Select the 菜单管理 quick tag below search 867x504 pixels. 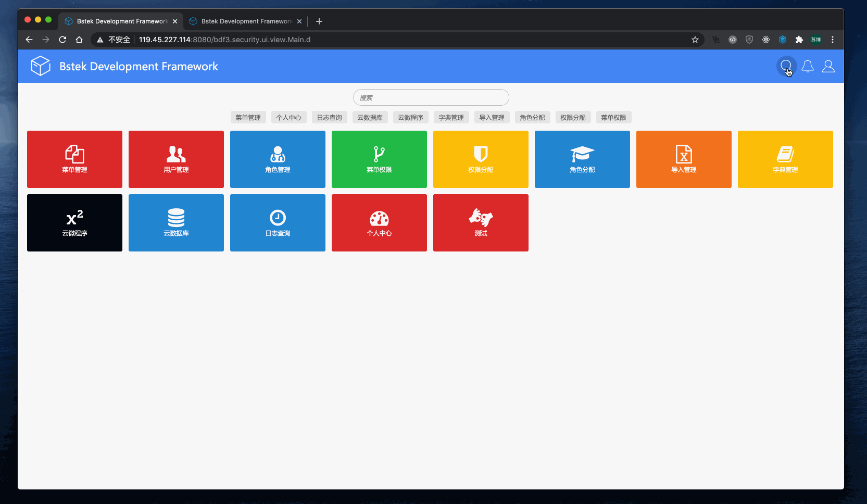(x=248, y=118)
